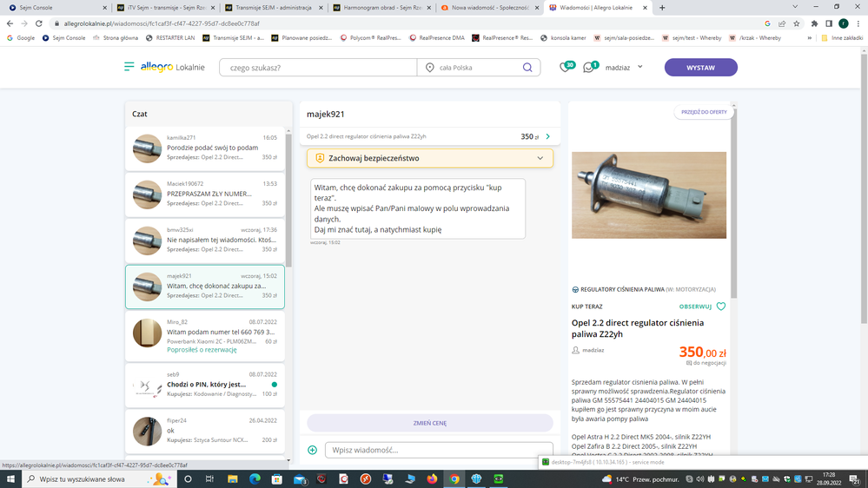Switch to Transmisje SEJM administracja tab
The height and width of the screenshot is (488, 868).
(x=273, y=8)
